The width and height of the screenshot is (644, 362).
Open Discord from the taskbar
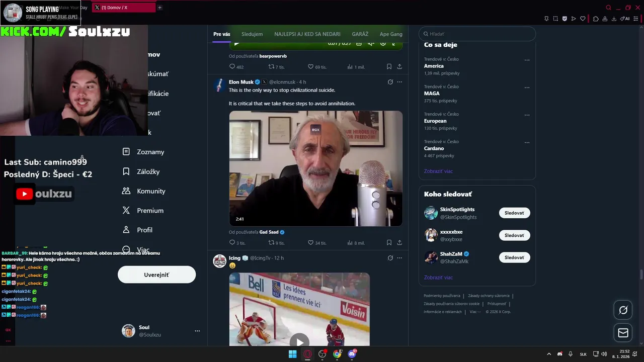(352, 354)
